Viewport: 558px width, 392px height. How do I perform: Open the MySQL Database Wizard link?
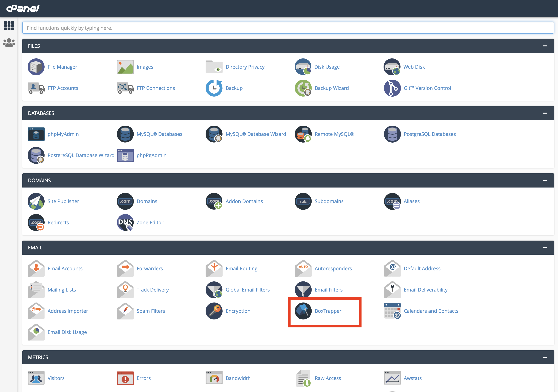click(x=256, y=134)
